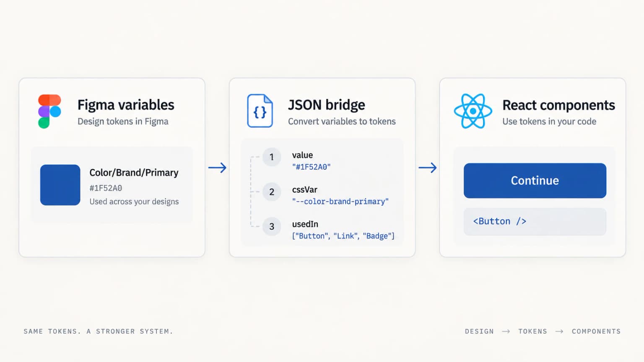Click "Convert variables to tokens" subtitle
This screenshot has width=644, height=362.
342,122
